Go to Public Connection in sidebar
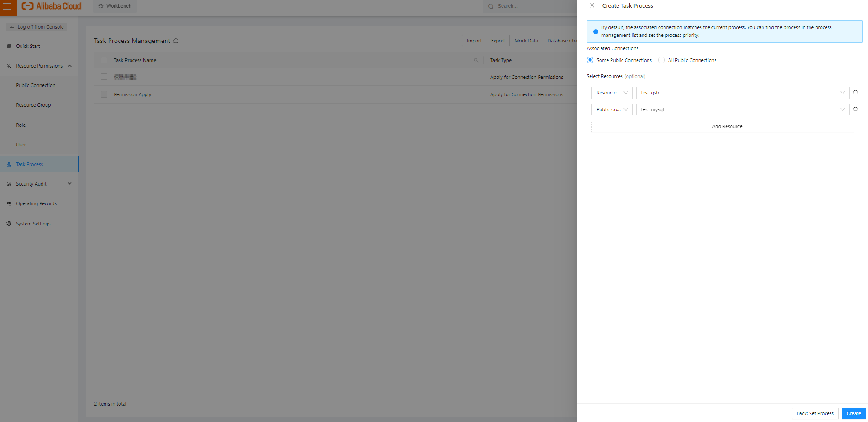This screenshot has width=868, height=422. [x=36, y=85]
